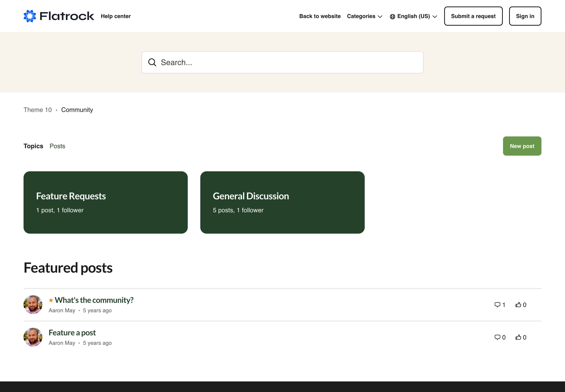
Task: Click comment icon on What's the community post
Action: (497, 305)
